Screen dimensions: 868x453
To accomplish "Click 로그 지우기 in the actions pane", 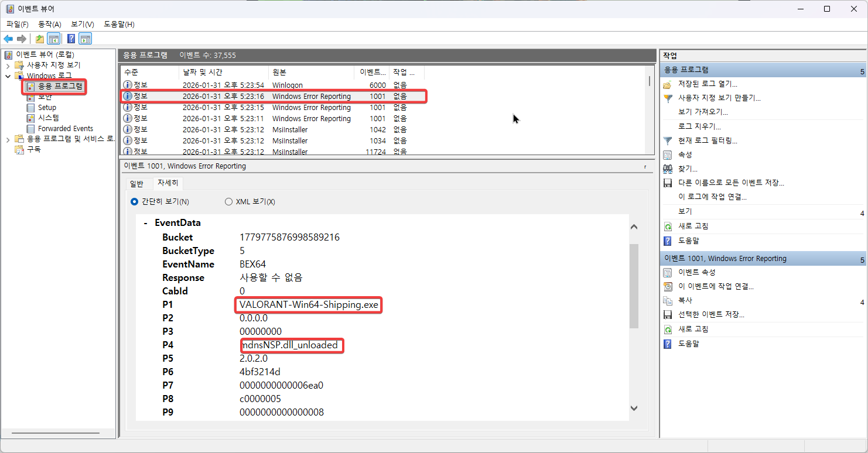I will (x=699, y=126).
